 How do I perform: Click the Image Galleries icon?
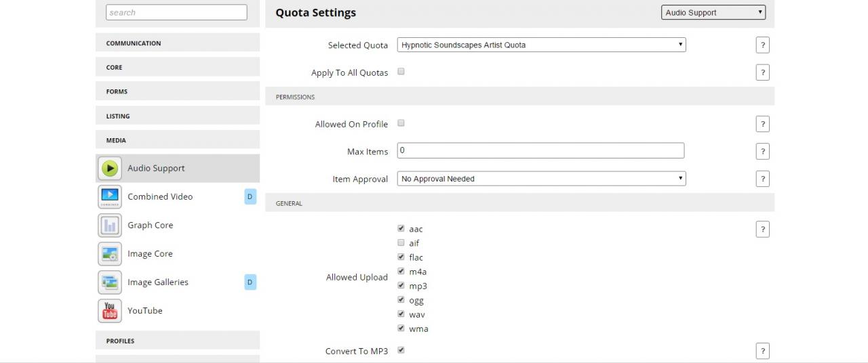110,282
